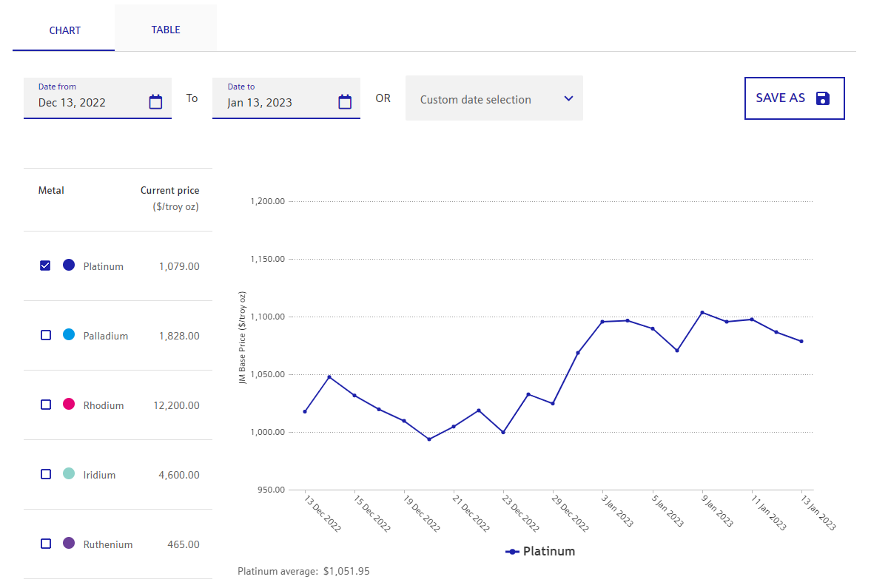Open the Date from calendar icon
The image size is (871, 588).
click(x=155, y=102)
